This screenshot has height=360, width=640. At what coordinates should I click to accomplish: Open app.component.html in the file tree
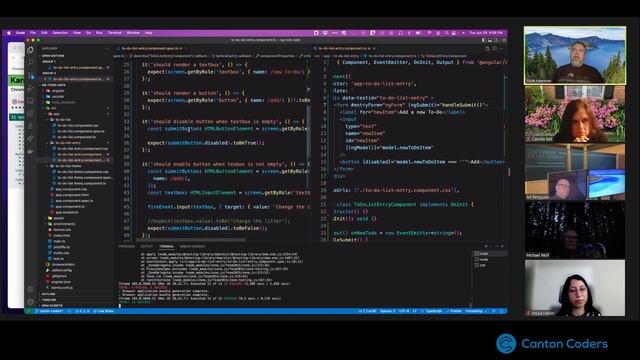(x=71, y=195)
